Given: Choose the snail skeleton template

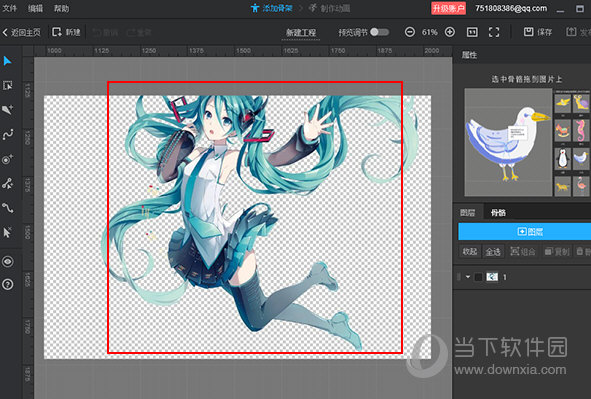Looking at the screenshot, I should click(x=581, y=104).
